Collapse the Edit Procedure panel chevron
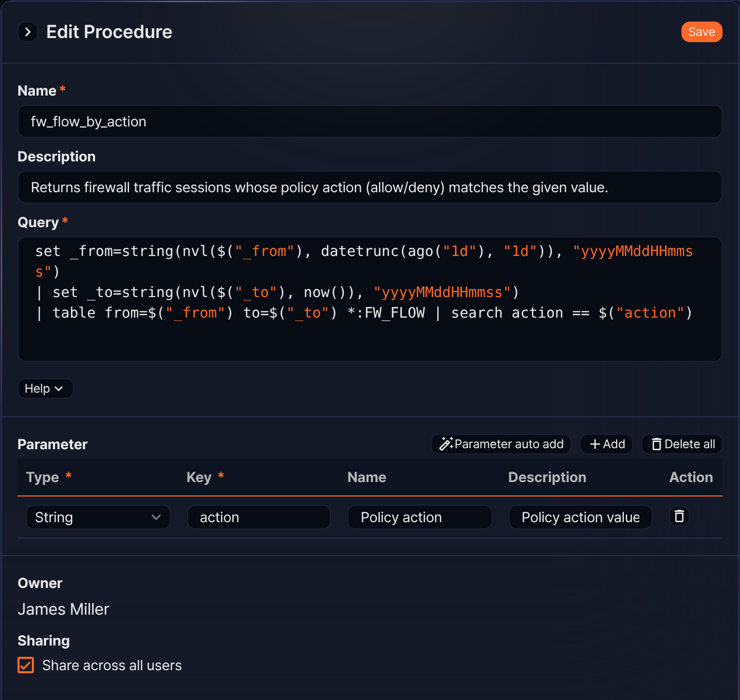The image size is (740, 700). [x=28, y=32]
